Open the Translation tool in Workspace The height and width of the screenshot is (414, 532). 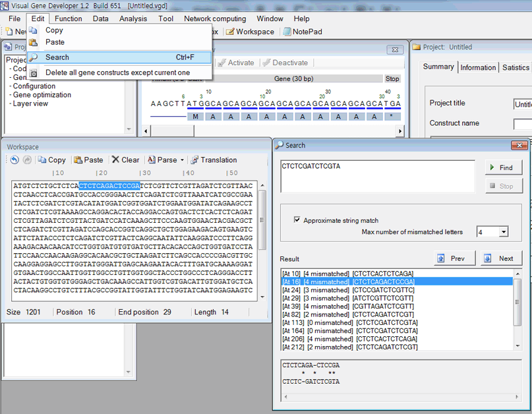(214, 160)
